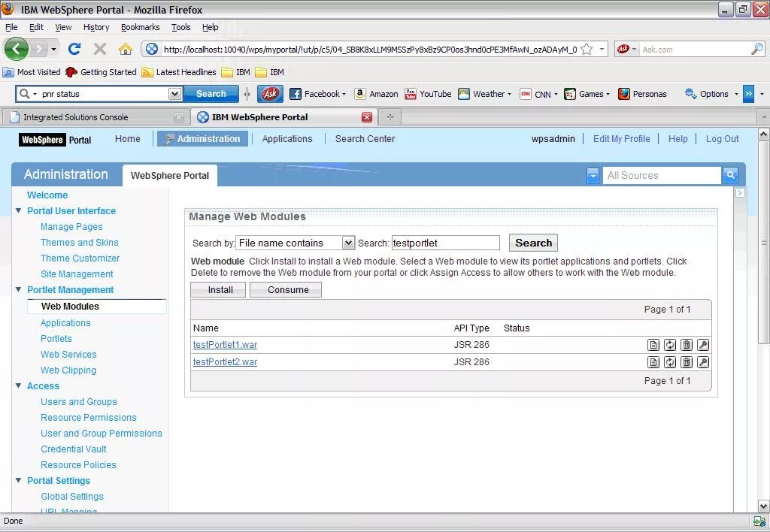
Task: Open the back/forward history dropdown
Action: [x=53, y=49]
